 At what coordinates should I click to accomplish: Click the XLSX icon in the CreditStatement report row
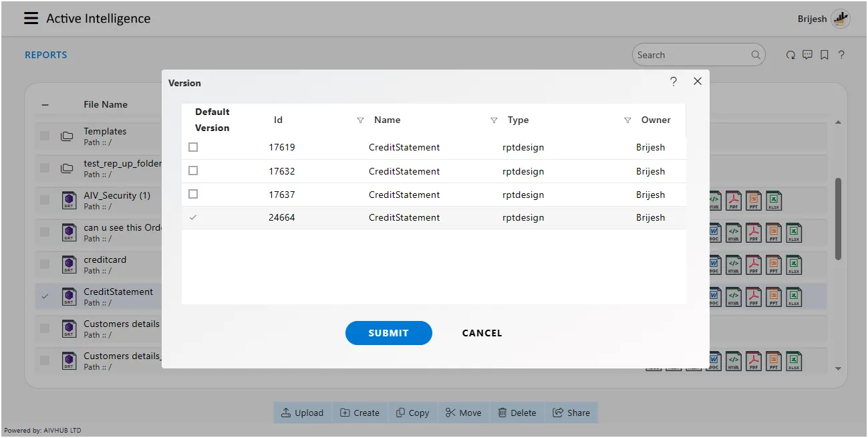793,296
